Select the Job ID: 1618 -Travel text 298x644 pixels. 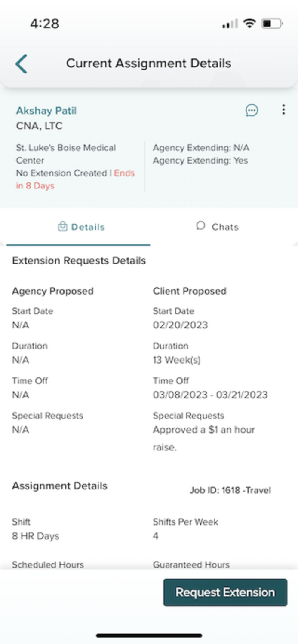pos(230,490)
